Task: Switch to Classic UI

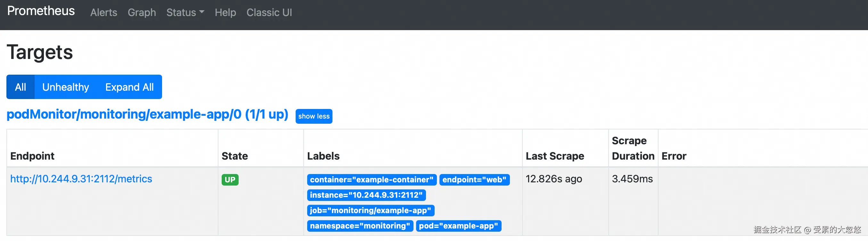Action: tap(269, 12)
